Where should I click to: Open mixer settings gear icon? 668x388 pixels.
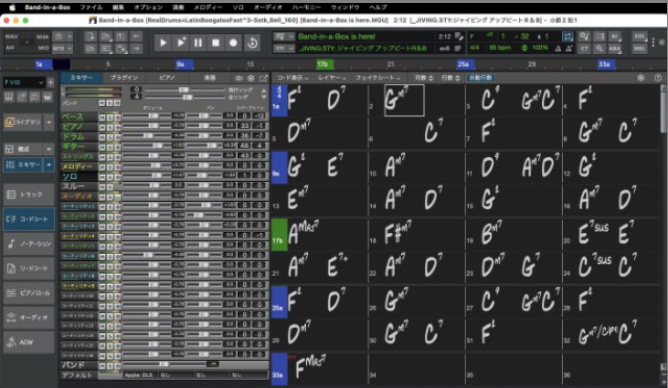250,78
